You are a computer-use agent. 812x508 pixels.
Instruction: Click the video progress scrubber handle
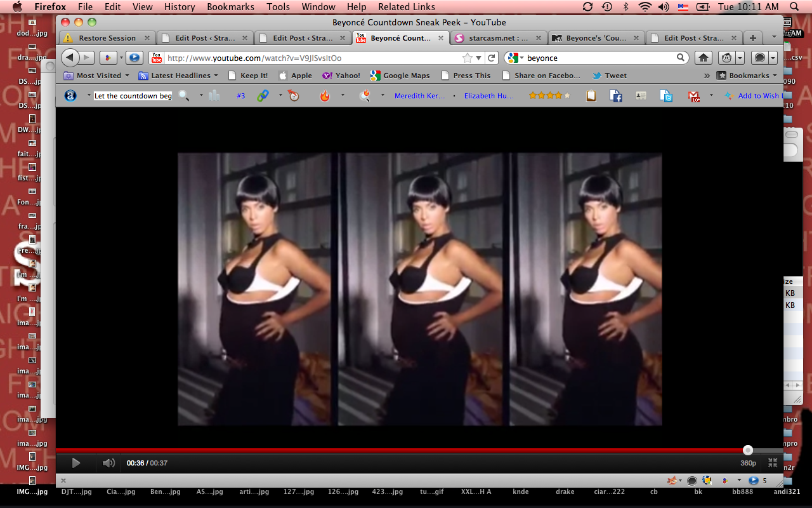[x=748, y=450]
